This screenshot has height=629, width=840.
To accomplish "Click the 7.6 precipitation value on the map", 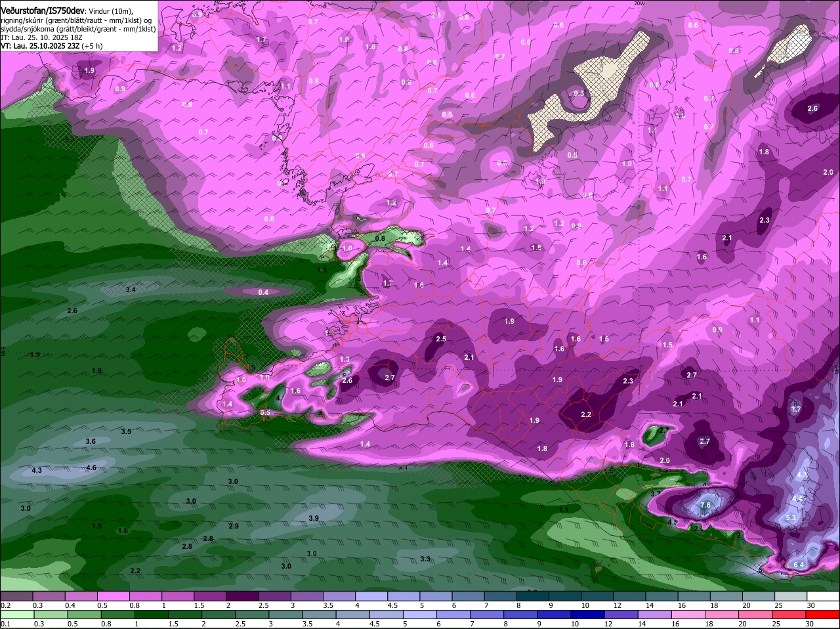I will click(705, 505).
